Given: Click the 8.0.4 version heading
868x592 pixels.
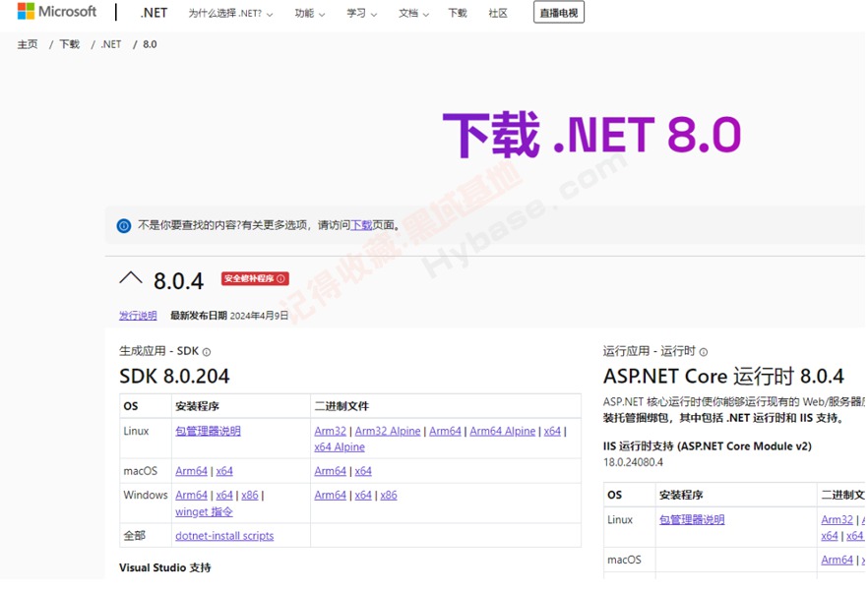Looking at the screenshot, I should click(178, 281).
